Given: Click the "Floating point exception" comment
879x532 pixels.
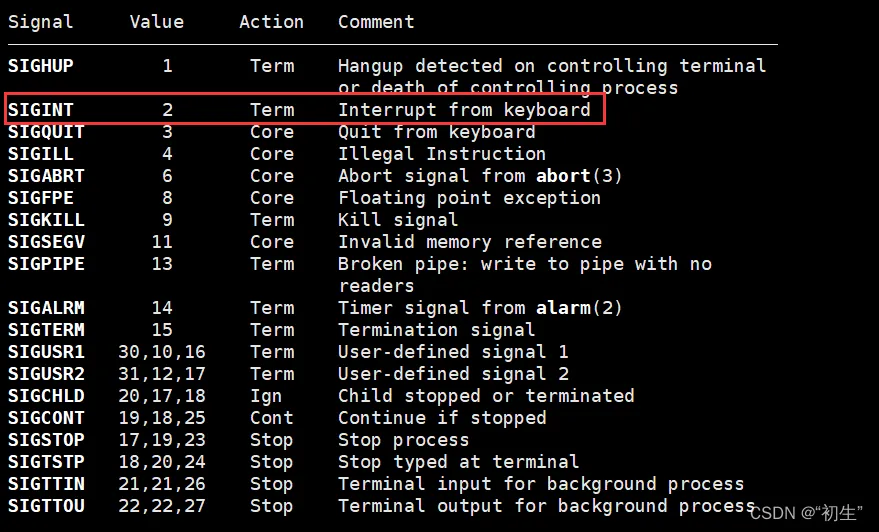Looking at the screenshot, I should 469,198.
